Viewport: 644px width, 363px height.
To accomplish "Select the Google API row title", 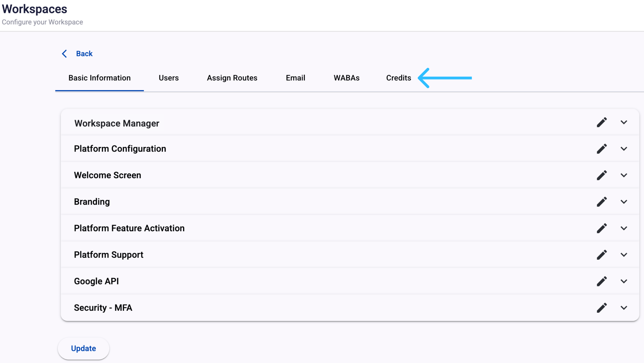I will click(x=96, y=281).
